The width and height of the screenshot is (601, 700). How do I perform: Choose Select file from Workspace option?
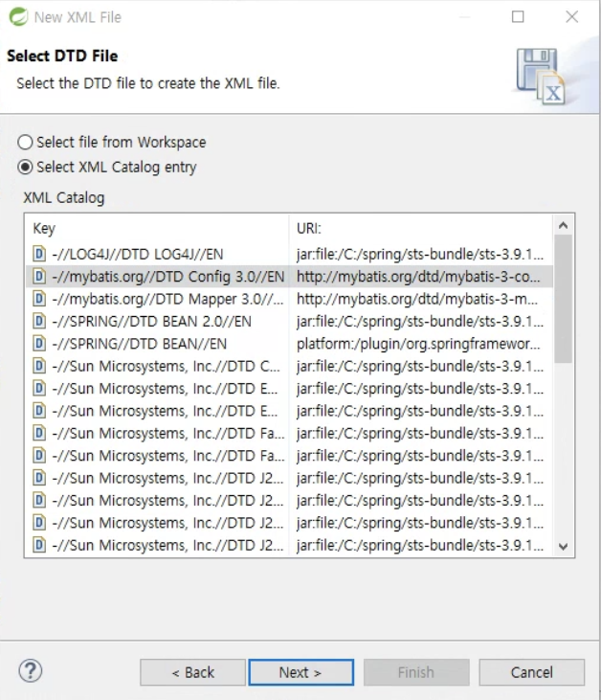click(x=112, y=142)
